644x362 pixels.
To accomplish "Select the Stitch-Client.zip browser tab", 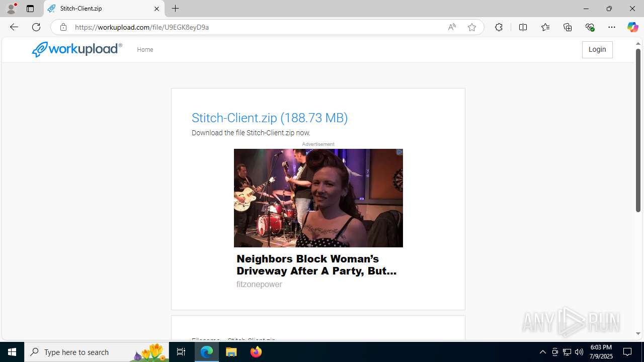I will (x=104, y=9).
